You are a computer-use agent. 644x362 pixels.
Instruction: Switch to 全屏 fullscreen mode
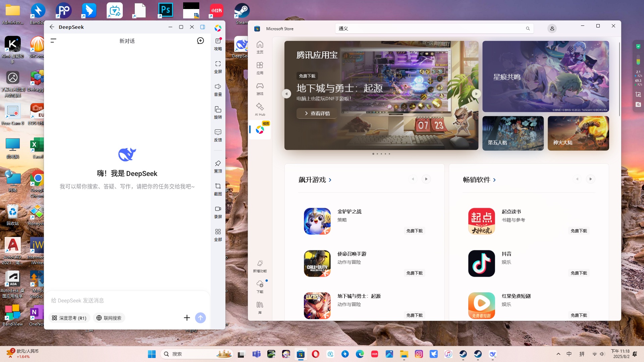(x=218, y=67)
